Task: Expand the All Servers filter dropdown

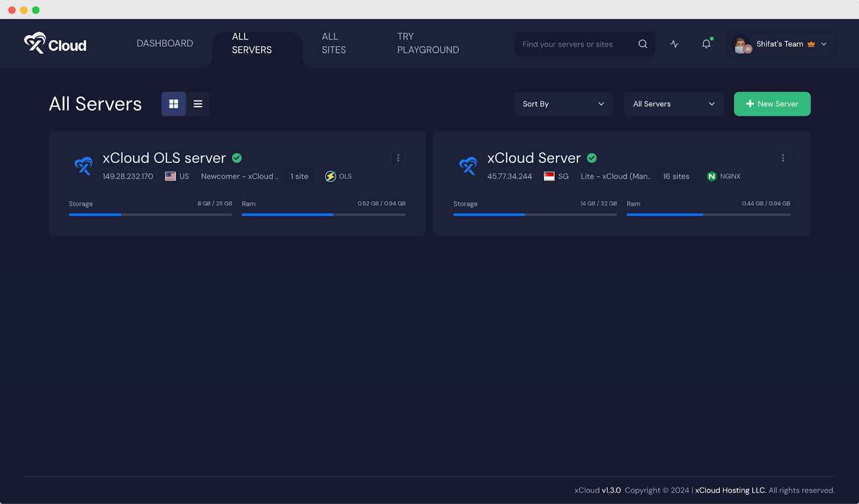Action: coord(673,104)
